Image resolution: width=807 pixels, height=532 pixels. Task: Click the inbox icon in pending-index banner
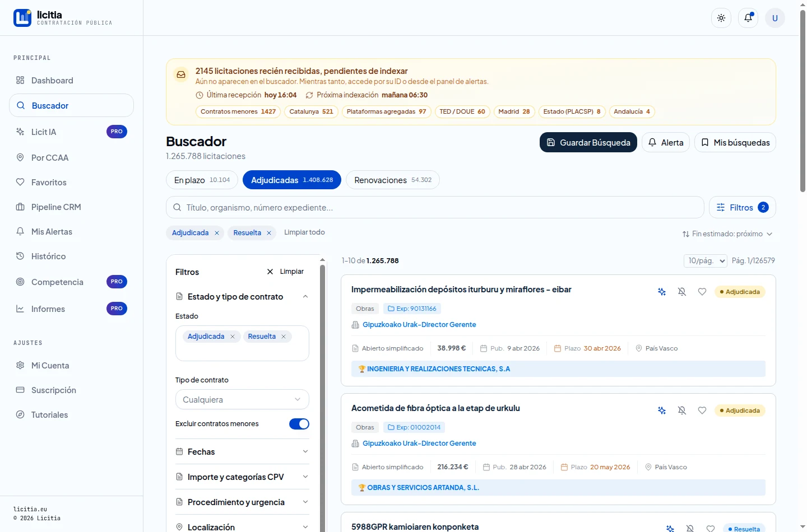pos(181,74)
